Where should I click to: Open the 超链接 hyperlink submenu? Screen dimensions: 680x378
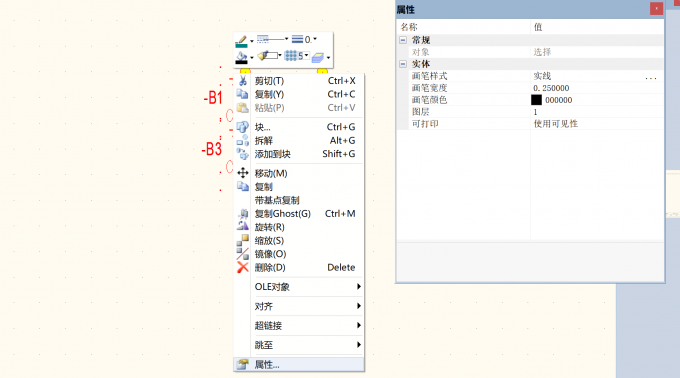pyautogui.click(x=299, y=326)
